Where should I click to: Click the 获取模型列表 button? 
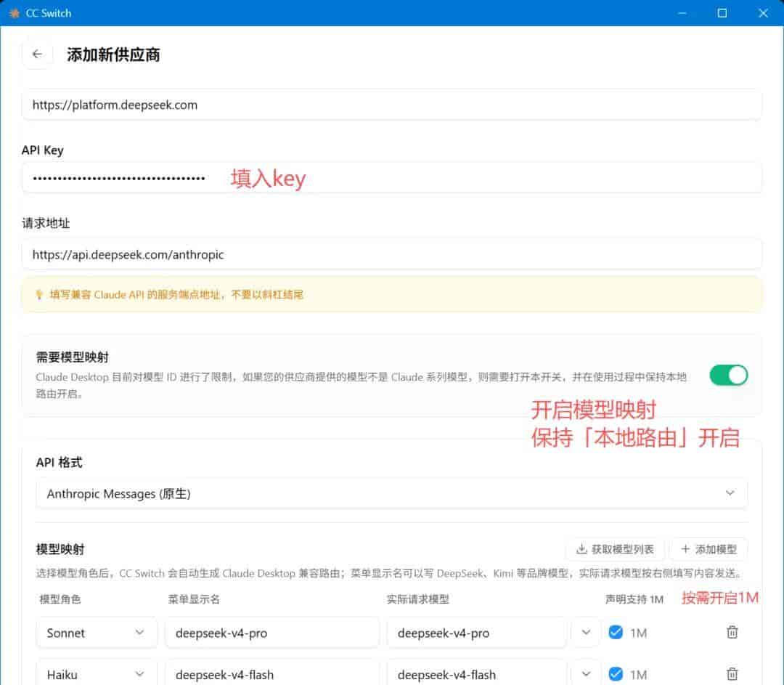[x=615, y=549]
